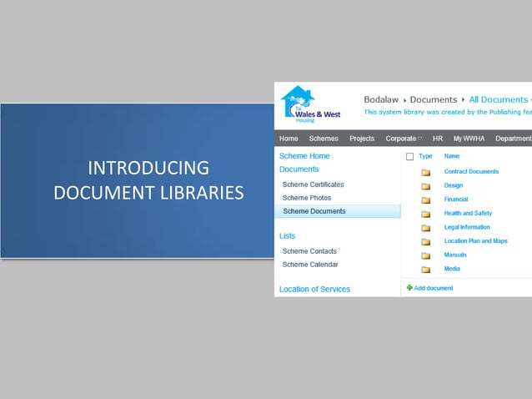The height and width of the screenshot is (399, 532).
Task: Expand the Corporate dropdown arrow
Action: coord(419,139)
